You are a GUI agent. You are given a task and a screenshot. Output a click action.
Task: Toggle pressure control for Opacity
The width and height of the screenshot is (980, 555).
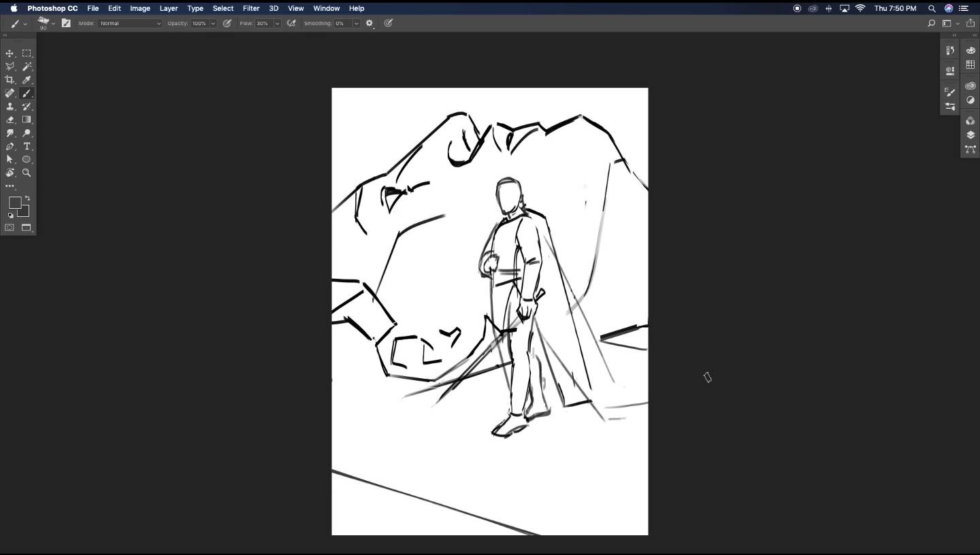coord(227,23)
